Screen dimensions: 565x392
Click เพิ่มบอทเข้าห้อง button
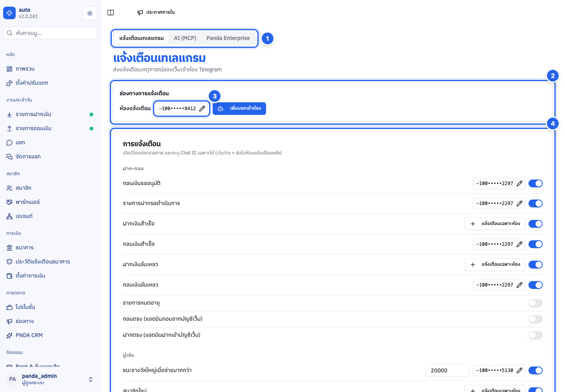pyautogui.click(x=239, y=109)
